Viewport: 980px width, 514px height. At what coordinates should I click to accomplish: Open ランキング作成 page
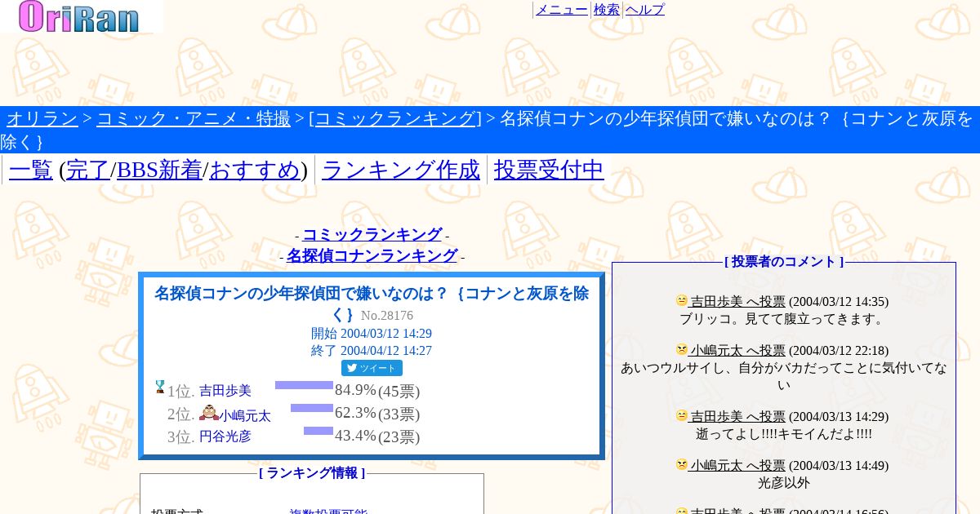pos(401,170)
